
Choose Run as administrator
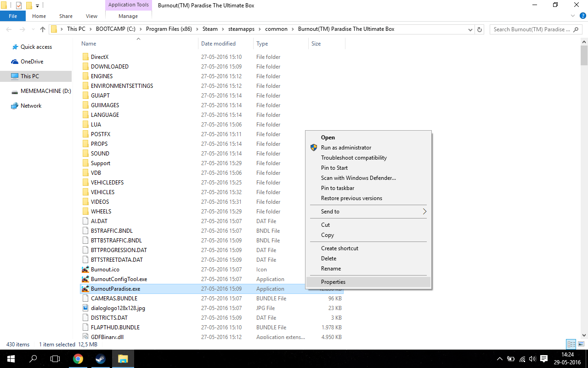367,148
